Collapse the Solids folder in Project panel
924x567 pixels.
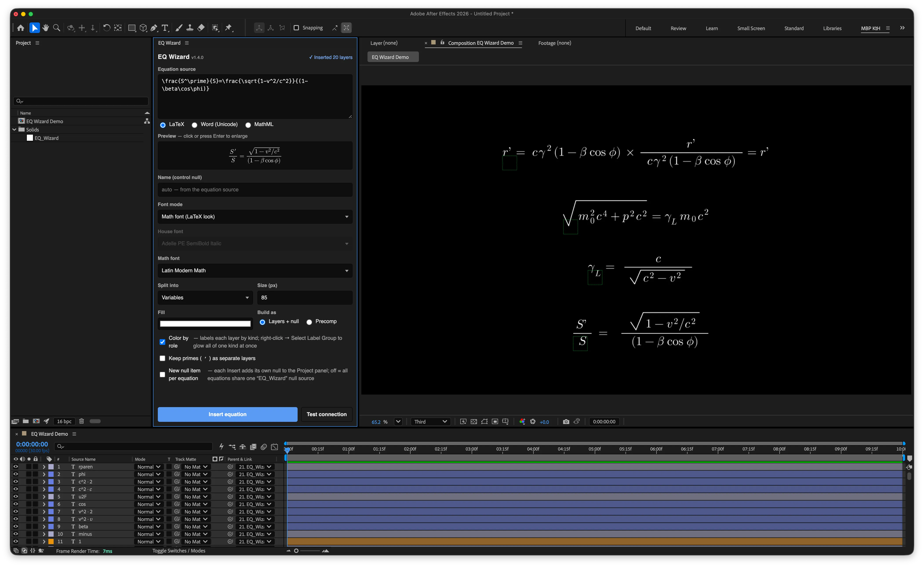pos(14,130)
